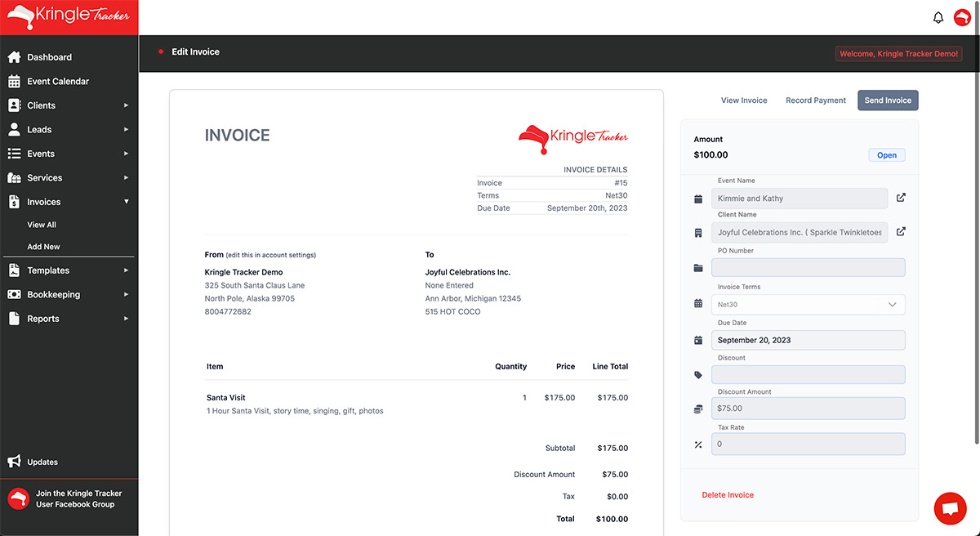Image resolution: width=980 pixels, height=536 pixels.
Task: Click the Record Payment tab
Action: point(816,100)
